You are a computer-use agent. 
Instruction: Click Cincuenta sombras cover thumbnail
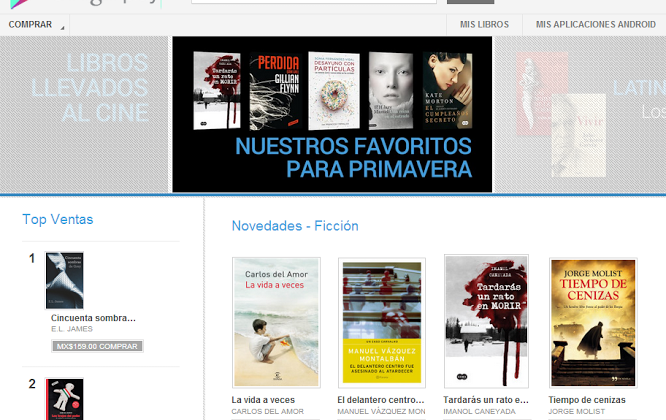[x=65, y=280]
